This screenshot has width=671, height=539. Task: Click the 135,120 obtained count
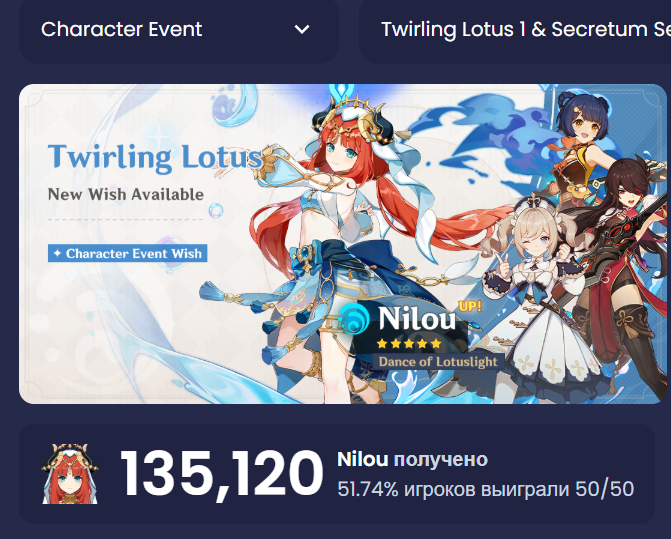221,474
